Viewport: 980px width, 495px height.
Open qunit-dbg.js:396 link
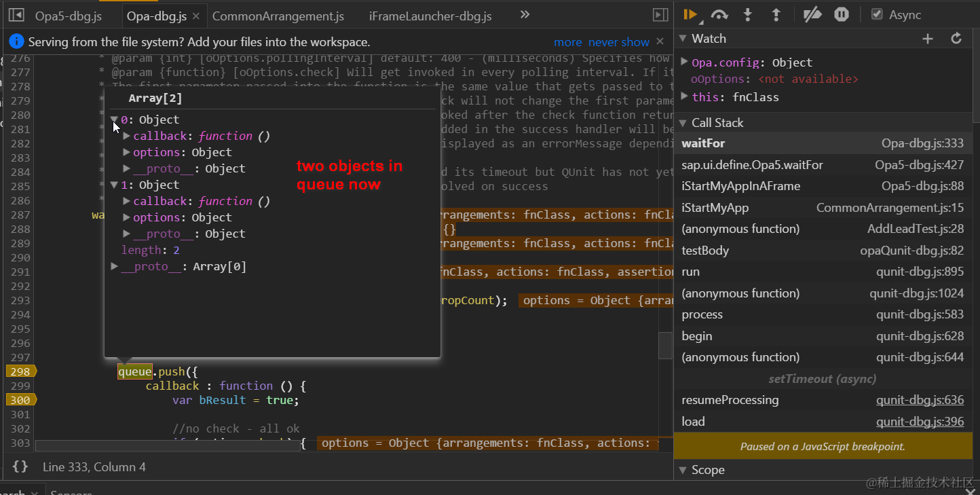click(x=920, y=422)
